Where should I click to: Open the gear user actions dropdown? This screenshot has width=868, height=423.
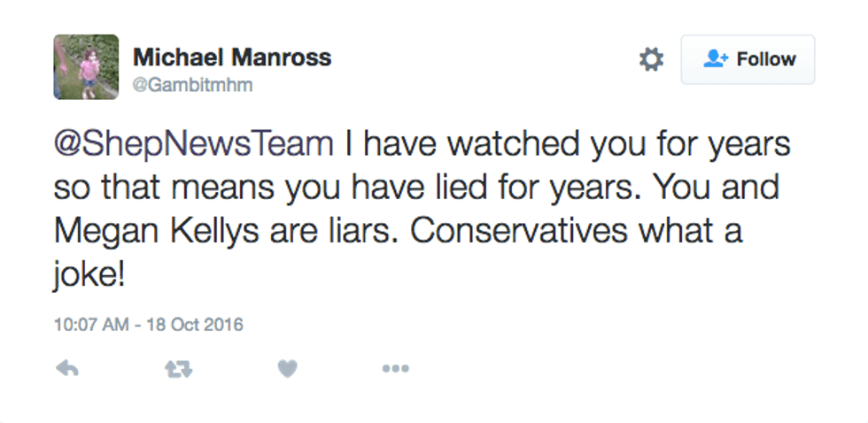pyautogui.click(x=651, y=60)
